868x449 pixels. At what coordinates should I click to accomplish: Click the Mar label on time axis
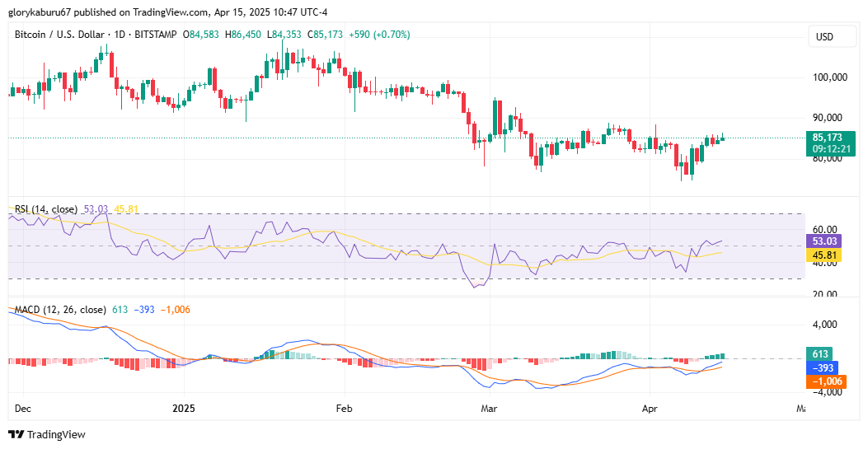click(x=489, y=409)
